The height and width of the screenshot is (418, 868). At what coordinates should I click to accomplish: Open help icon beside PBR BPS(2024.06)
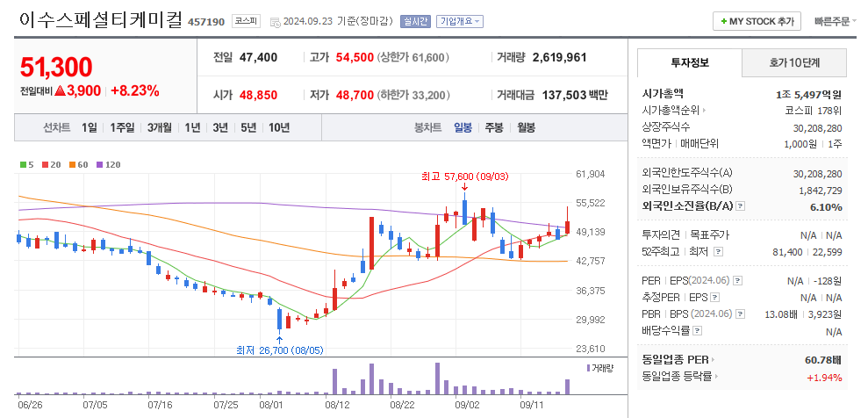[740, 314]
